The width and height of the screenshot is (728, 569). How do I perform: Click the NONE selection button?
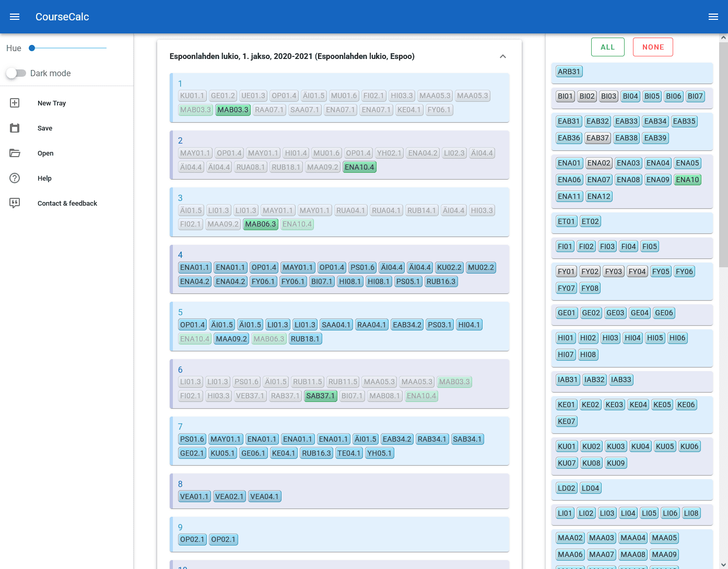tap(653, 46)
